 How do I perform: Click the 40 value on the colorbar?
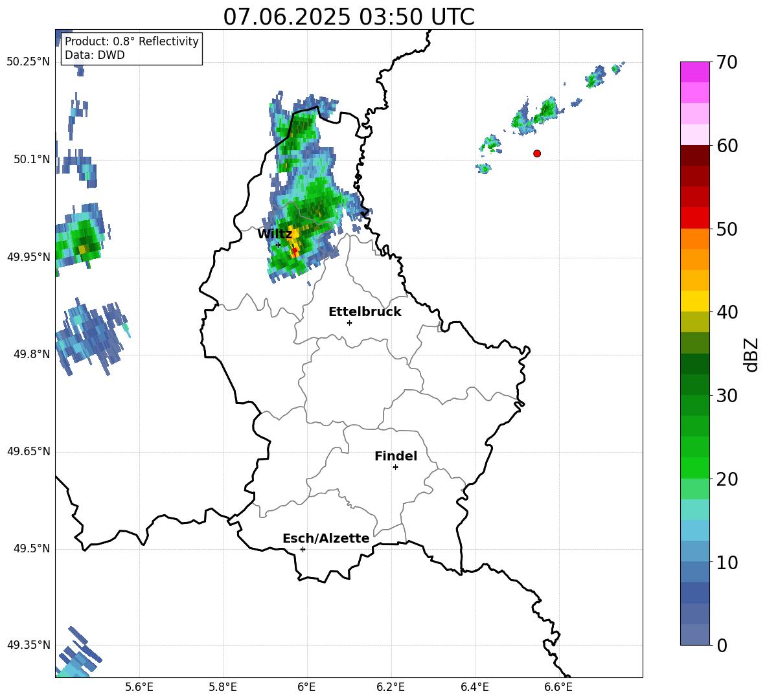tap(727, 312)
